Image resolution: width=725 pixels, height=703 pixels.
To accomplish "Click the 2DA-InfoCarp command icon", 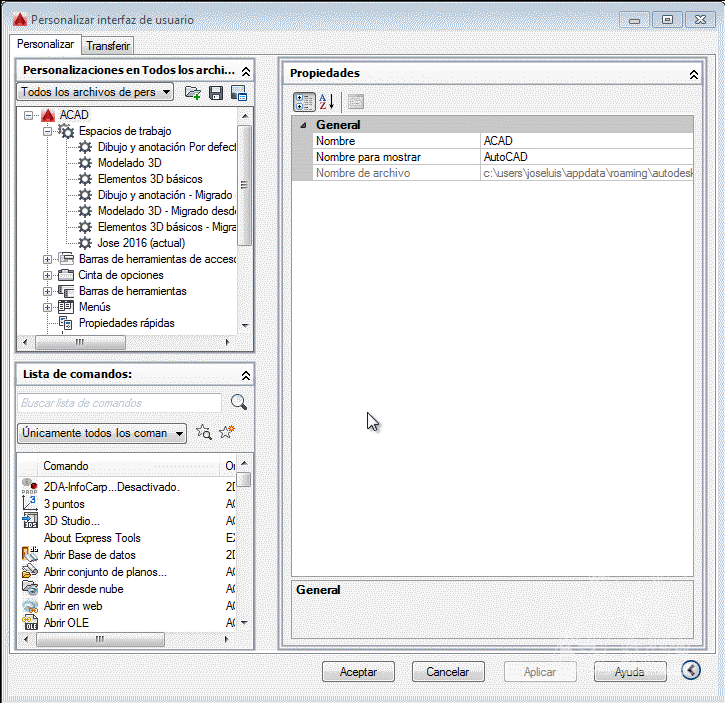I will (30, 487).
